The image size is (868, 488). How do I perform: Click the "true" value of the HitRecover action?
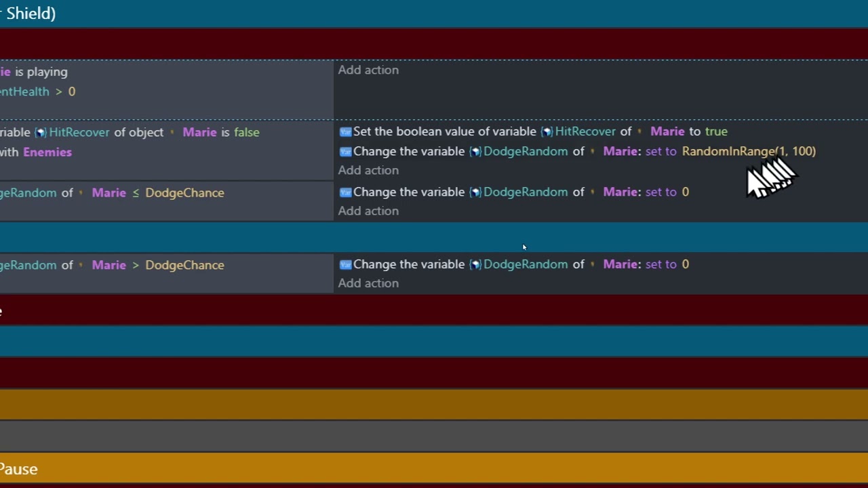(x=716, y=131)
